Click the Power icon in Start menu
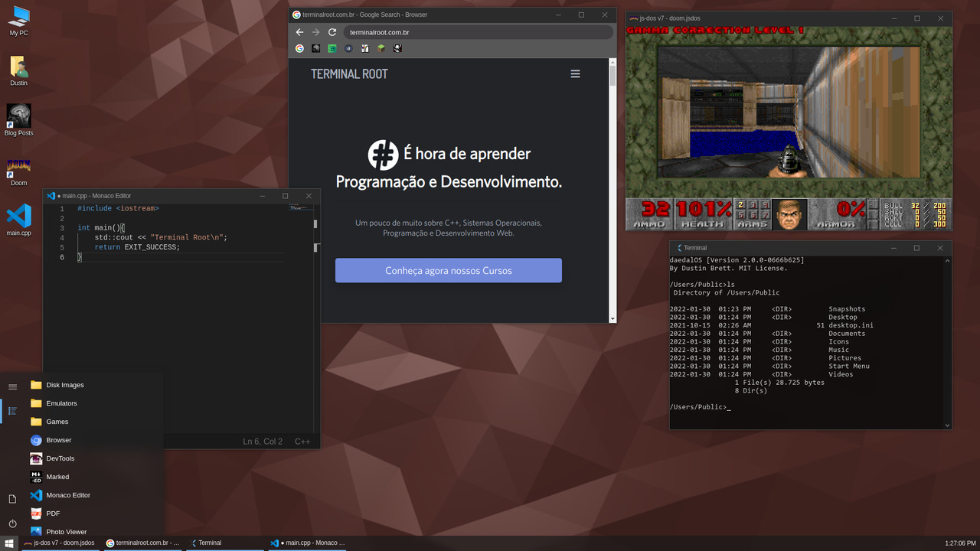This screenshot has height=551, width=980. [12, 524]
